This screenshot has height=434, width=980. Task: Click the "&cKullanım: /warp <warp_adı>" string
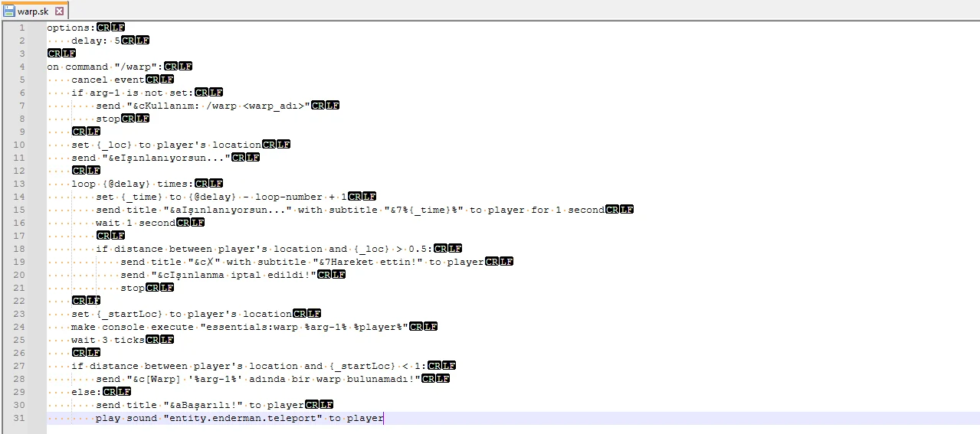coord(218,106)
